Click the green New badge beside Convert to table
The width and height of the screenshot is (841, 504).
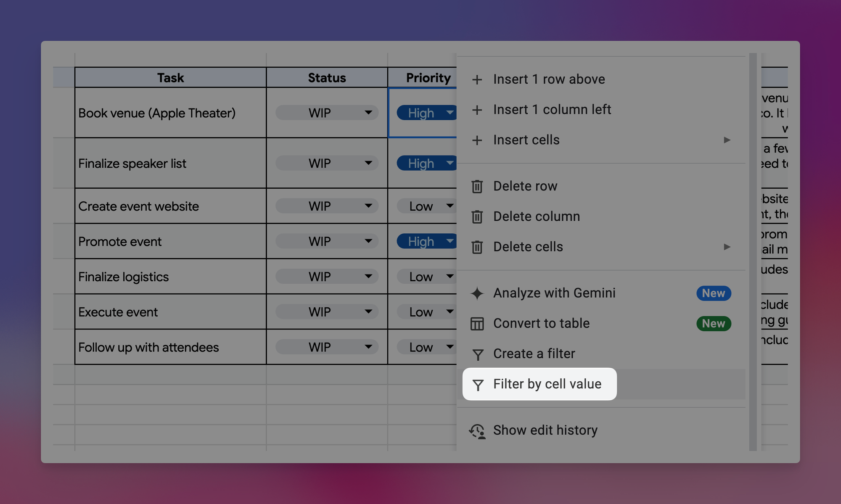pos(713,324)
